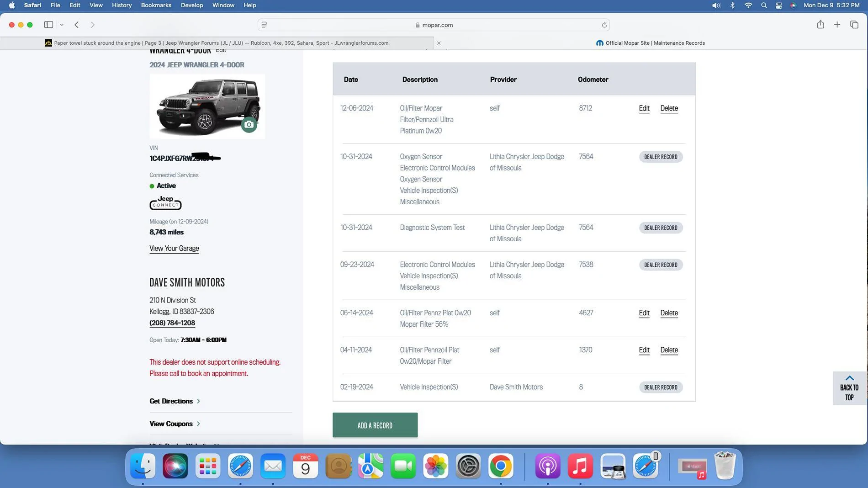
Task: Delete the 06-14-2024 maintenance record
Action: click(x=669, y=313)
